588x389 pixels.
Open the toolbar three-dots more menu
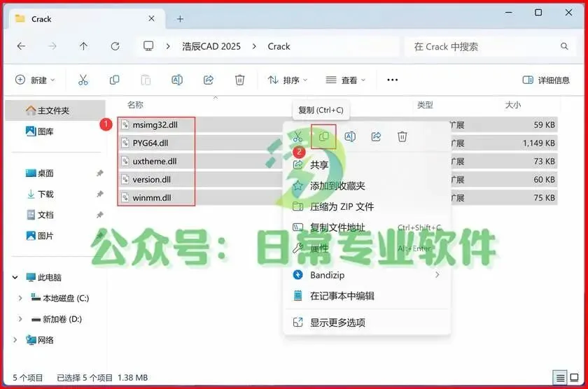392,80
